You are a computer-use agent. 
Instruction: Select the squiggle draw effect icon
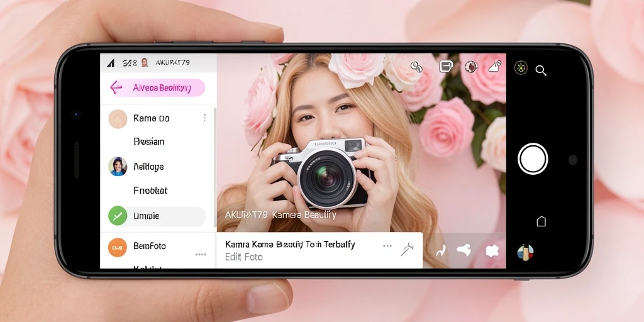point(441,250)
